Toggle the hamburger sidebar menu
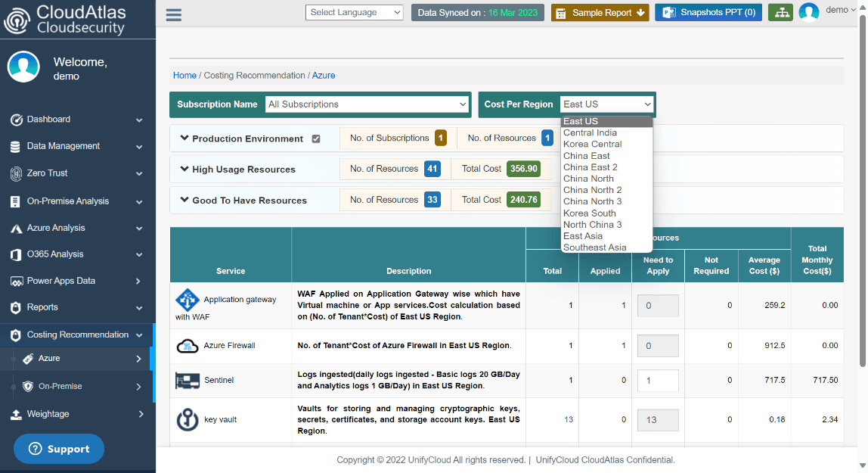868x473 pixels. coord(173,14)
